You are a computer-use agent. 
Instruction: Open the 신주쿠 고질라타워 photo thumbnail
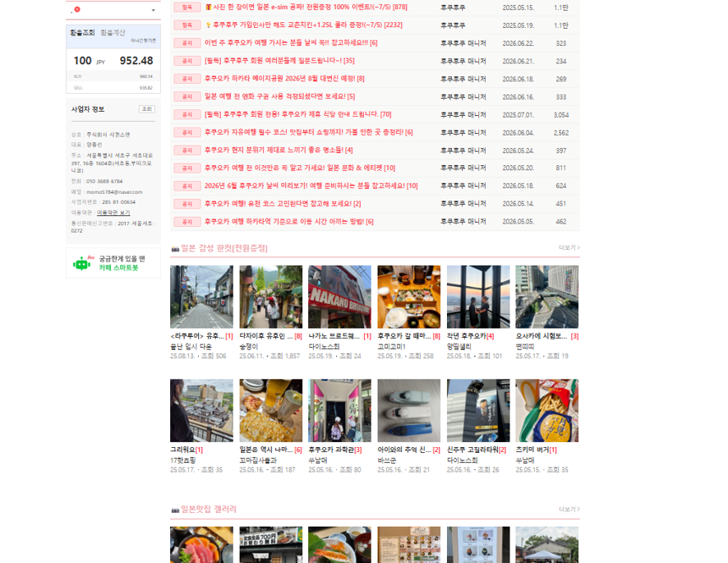[x=478, y=411]
